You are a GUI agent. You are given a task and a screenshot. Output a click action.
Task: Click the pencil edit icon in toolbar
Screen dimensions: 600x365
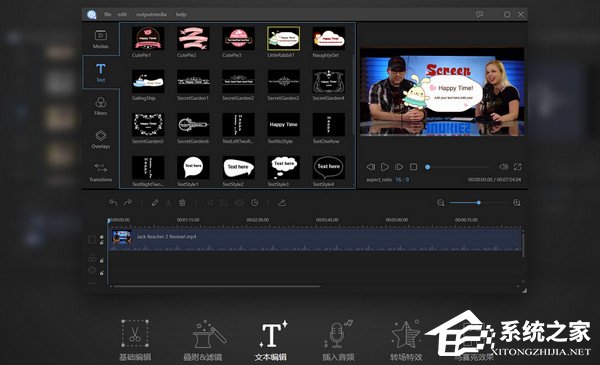155,202
